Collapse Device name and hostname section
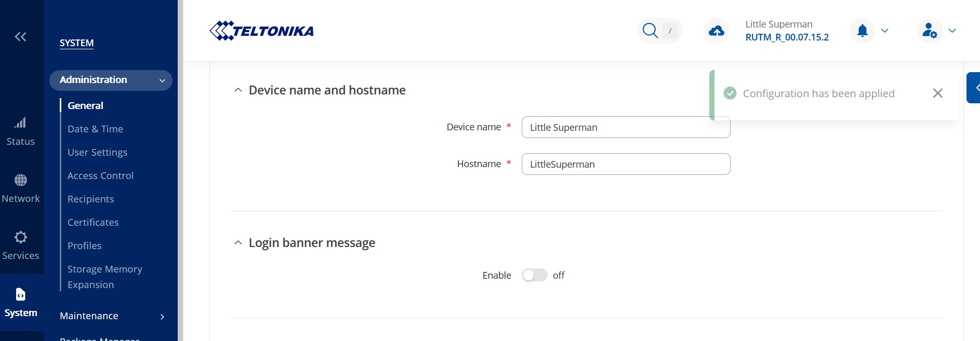980x341 pixels. [238, 90]
